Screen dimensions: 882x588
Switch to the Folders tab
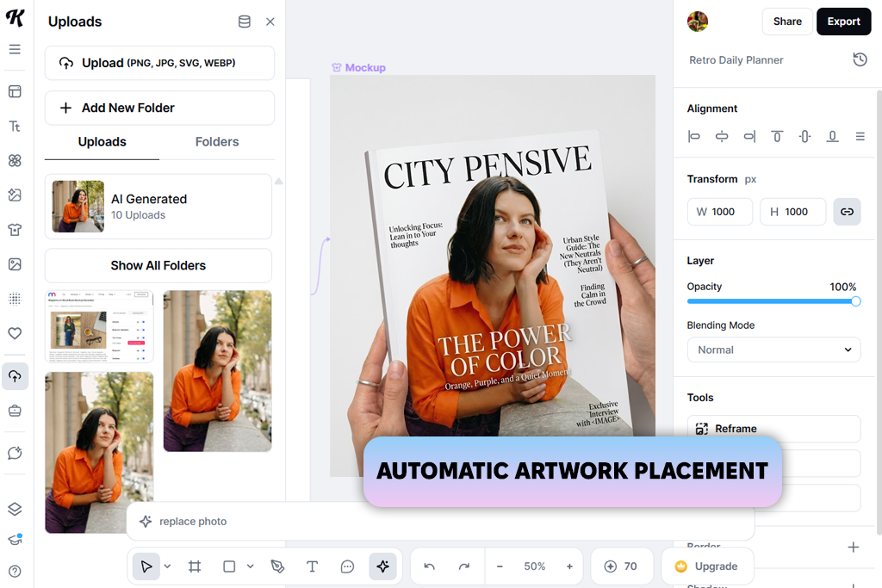click(x=217, y=142)
